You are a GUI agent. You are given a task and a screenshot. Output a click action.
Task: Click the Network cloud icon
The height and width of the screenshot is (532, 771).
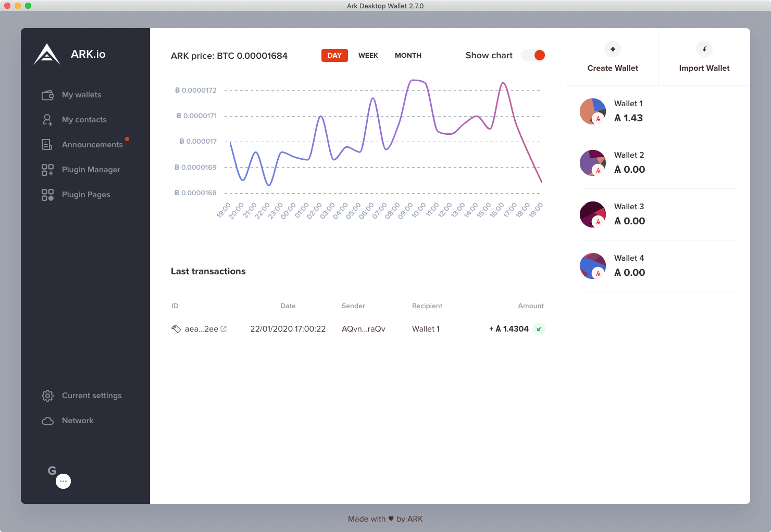tap(47, 421)
